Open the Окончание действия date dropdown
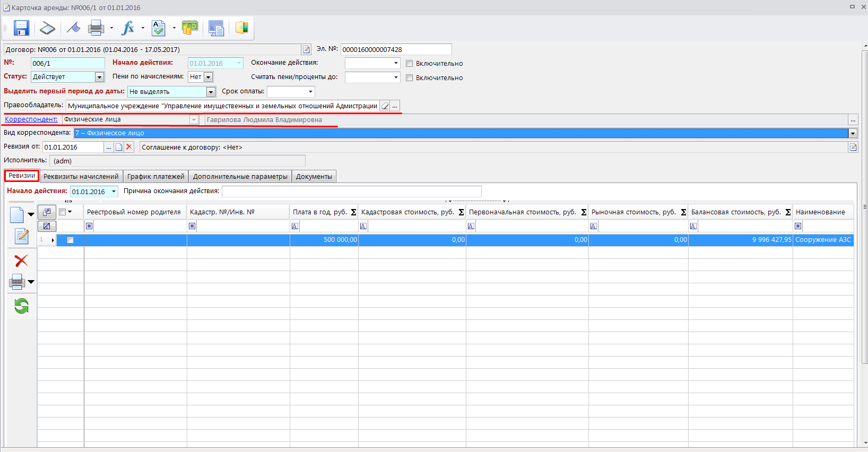 (396, 63)
